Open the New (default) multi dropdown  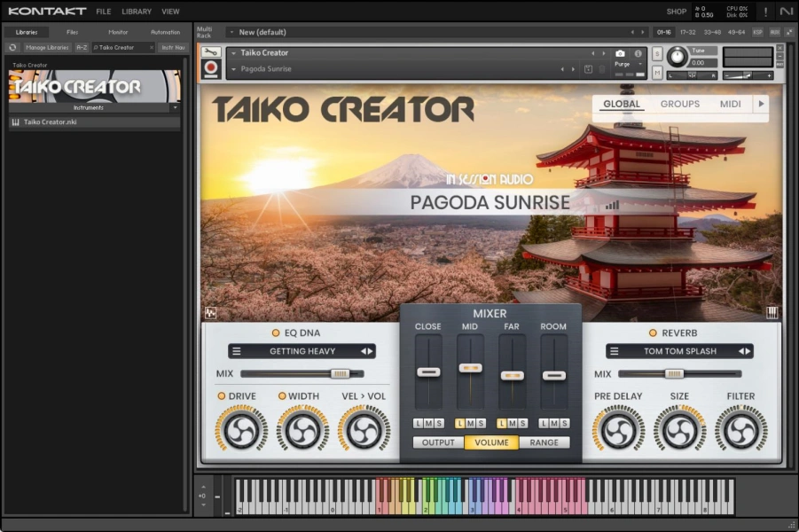[x=231, y=32]
